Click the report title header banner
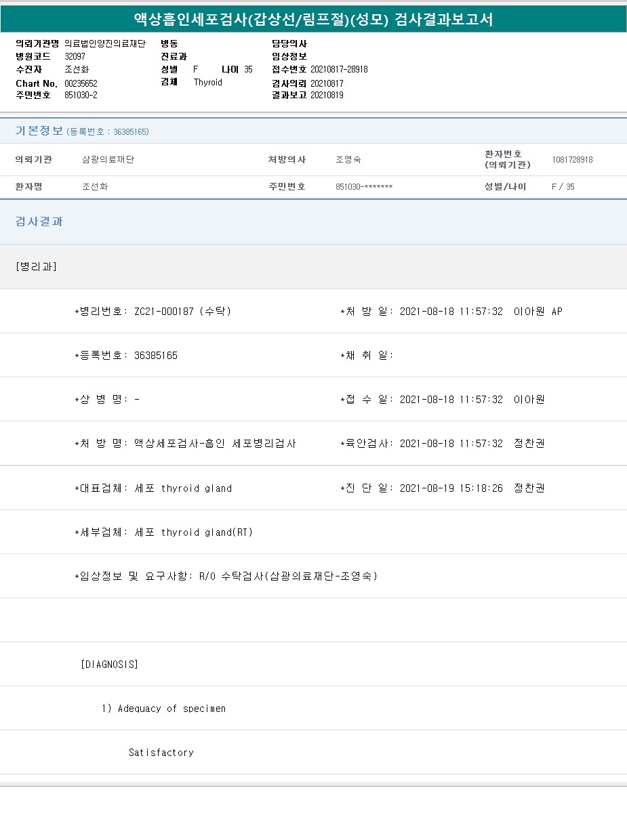The height and width of the screenshot is (840, 627). tap(313, 20)
